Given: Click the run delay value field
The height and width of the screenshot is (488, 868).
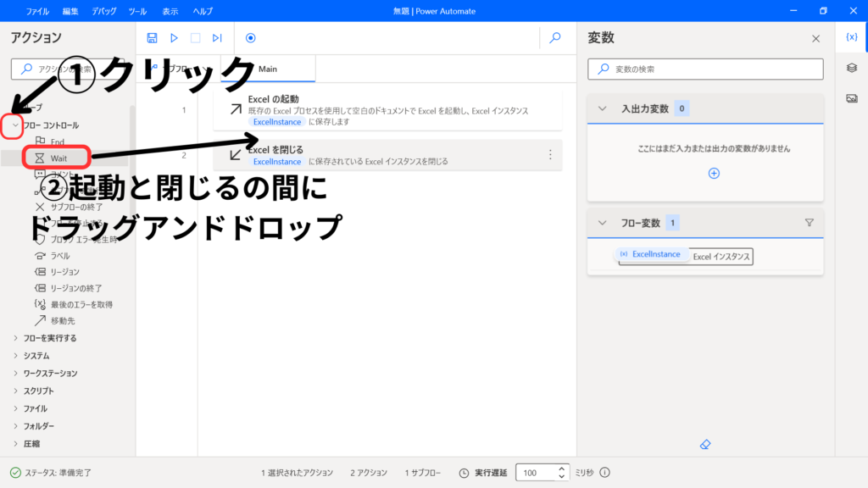Looking at the screenshot, I should pos(536,473).
